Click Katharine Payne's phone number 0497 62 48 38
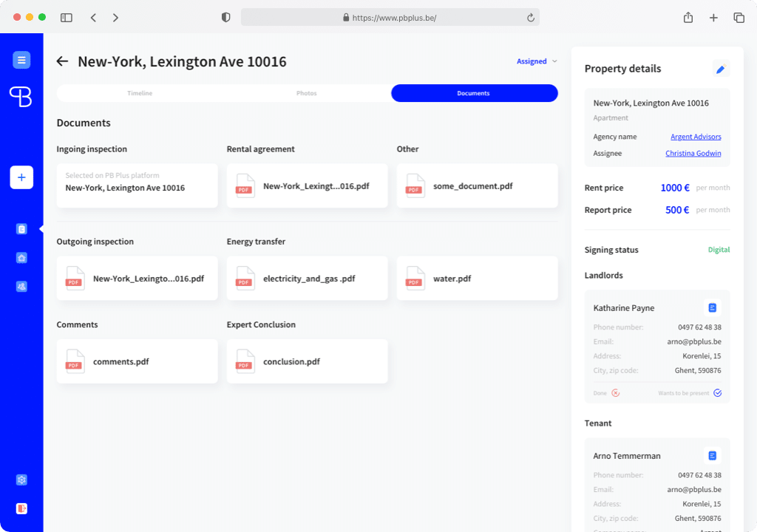This screenshot has height=532, width=757. pyautogui.click(x=699, y=327)
